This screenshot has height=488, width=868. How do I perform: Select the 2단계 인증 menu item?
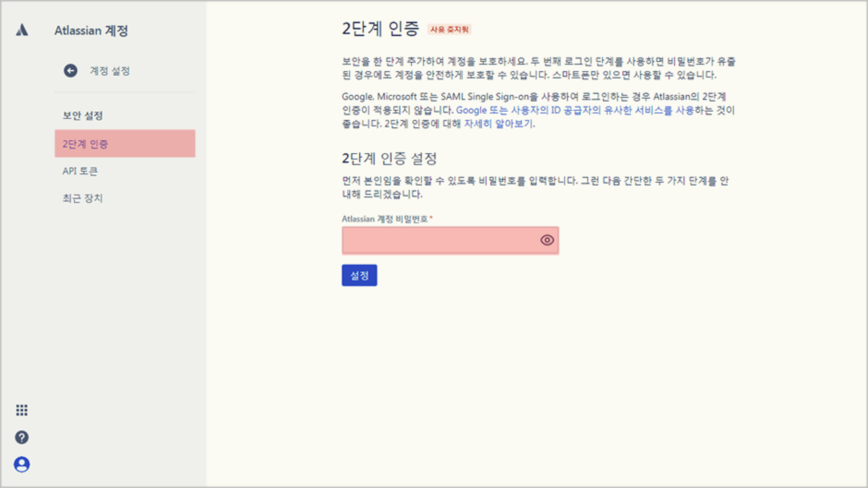point(125,144)
